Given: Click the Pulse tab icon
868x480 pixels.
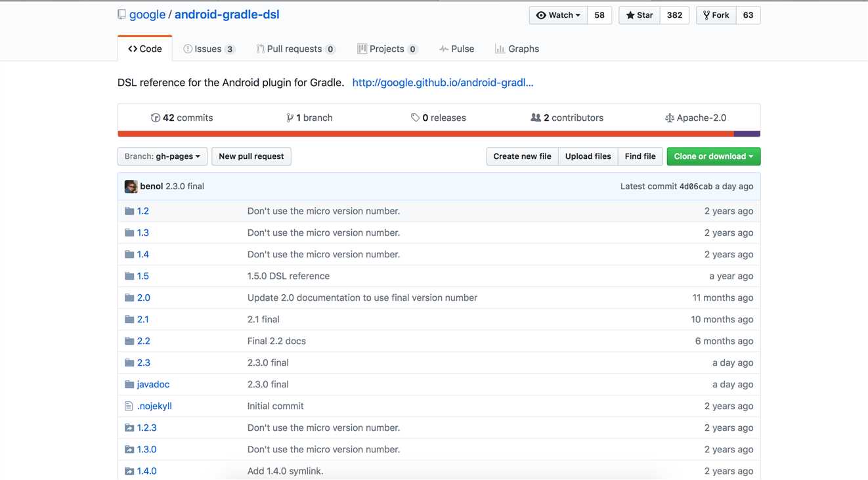Looking at the screenshot, I should point(444,49).
